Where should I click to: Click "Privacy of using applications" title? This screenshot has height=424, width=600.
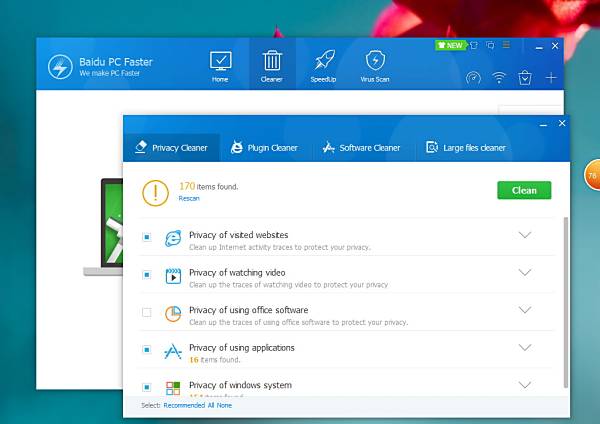point(242,347)
